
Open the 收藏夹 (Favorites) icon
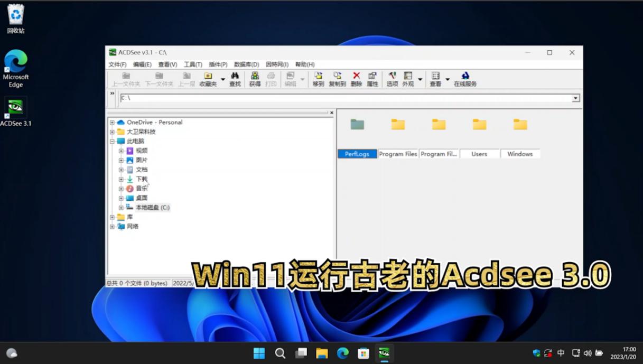click(x=208, y=79)
